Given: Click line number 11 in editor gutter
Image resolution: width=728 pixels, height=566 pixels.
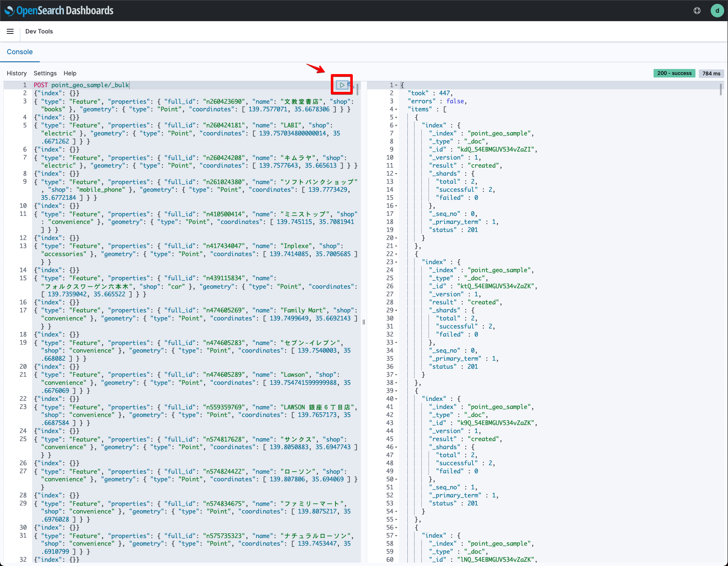Looking at the screenshot, I should tap(23, 214).
